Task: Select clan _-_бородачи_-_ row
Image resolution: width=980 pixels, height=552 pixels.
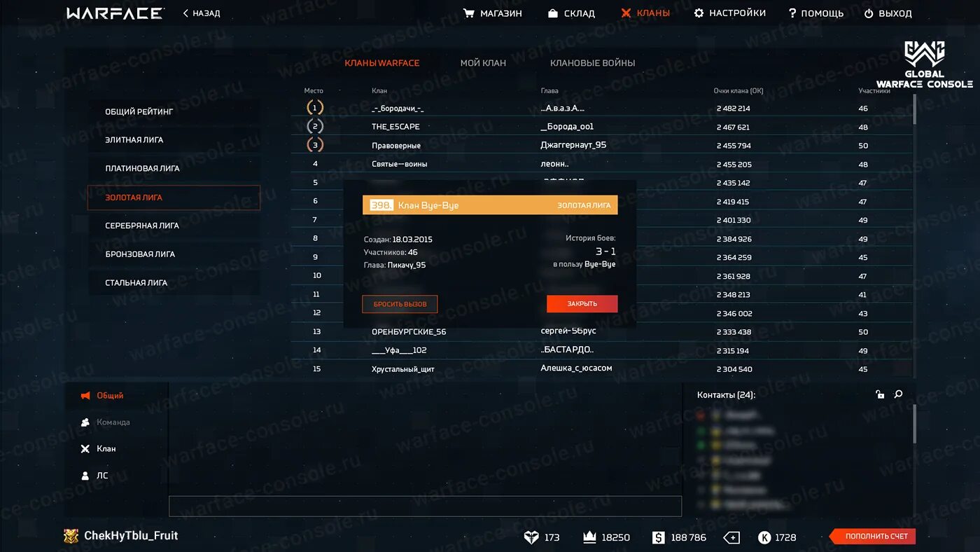Action: tap(602, 109)
